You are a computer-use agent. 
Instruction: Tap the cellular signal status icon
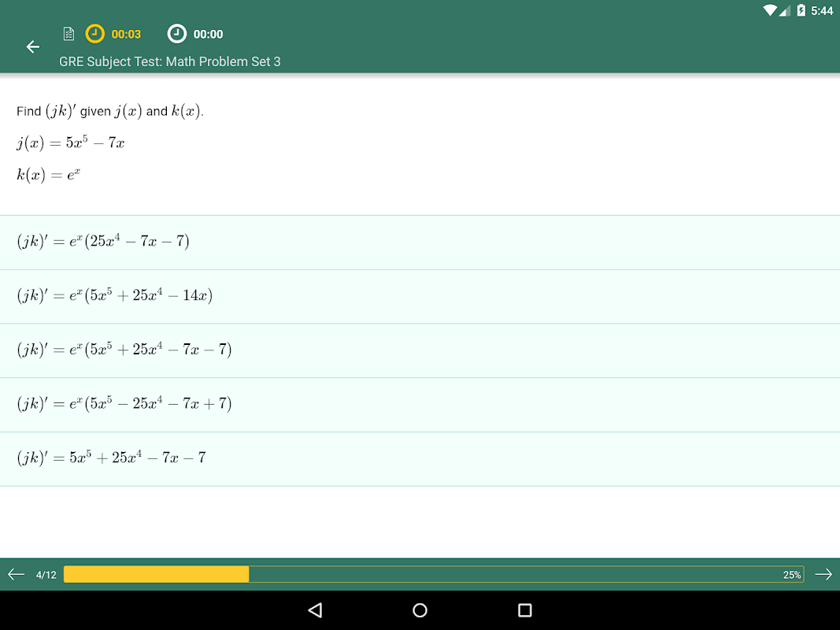(x=784, y=10)
